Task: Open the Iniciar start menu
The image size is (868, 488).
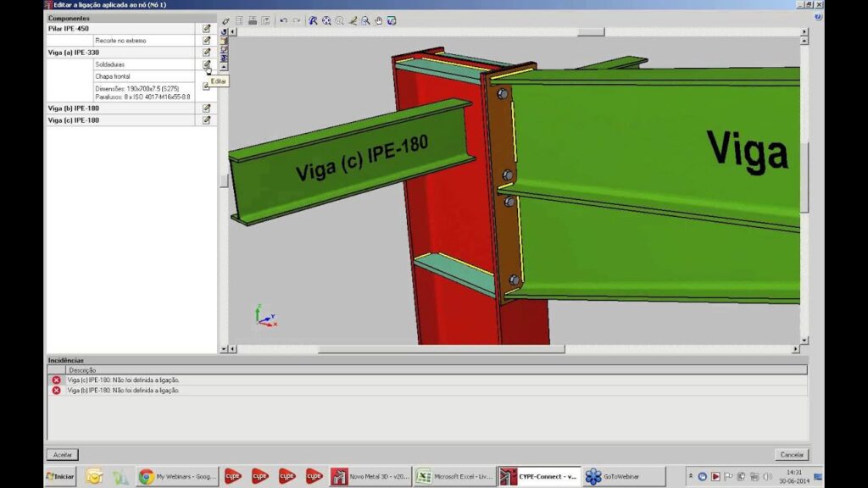Action: pyautogui.click(x=60, y=476)
